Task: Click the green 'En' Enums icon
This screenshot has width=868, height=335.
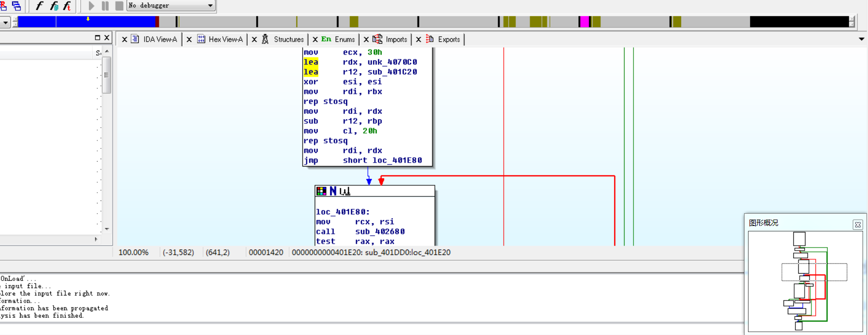Action: [x=326, y=39]
